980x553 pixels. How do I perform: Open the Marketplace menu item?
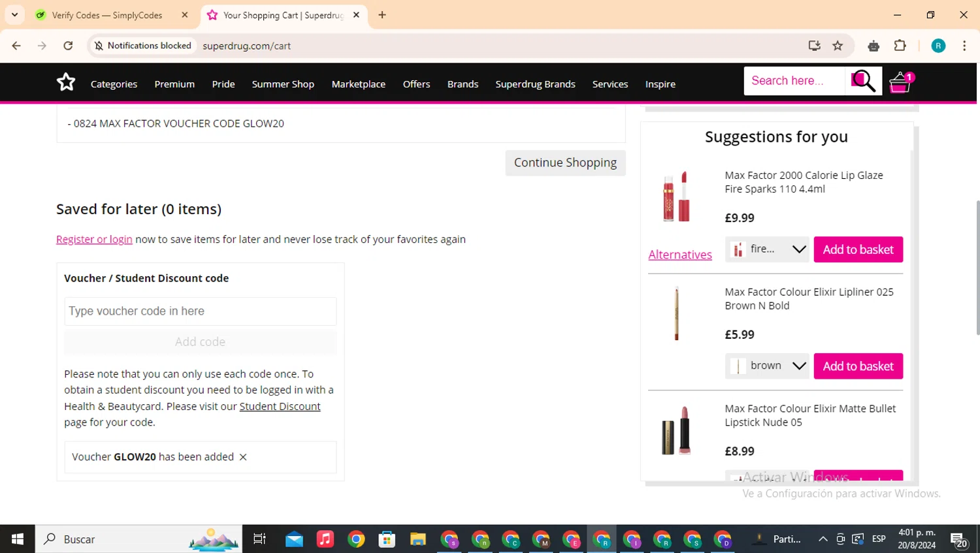click(x=358, y=84)
